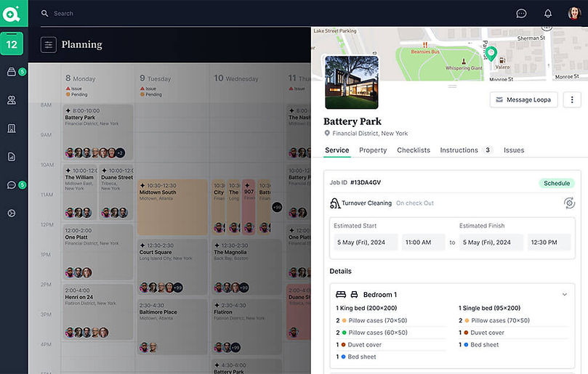Open the Flatiron 2:30-4:30 job card
This screenshot has width=588, height=374.
246,327
